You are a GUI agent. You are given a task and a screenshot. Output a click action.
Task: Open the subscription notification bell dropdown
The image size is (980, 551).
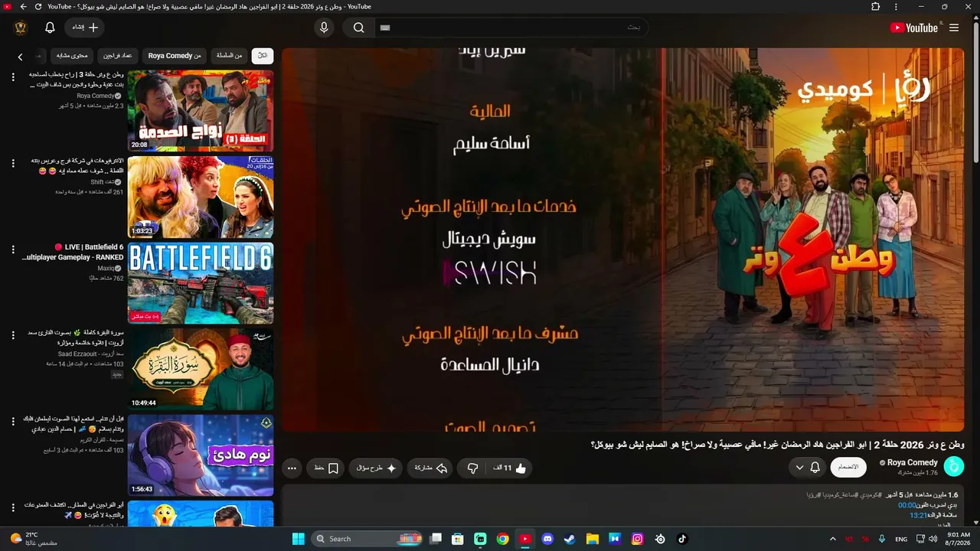click(808, 467)
